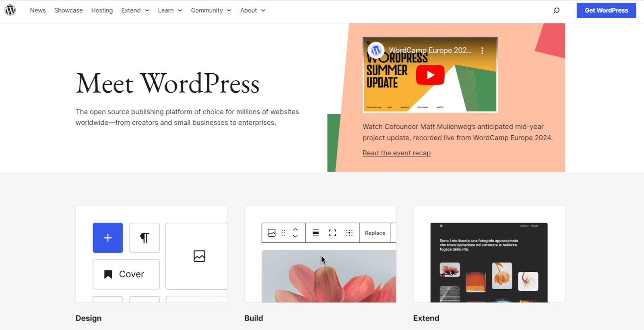
Task: Click the orange flower thumbnail in the portfolio
Action: (502, 276)
